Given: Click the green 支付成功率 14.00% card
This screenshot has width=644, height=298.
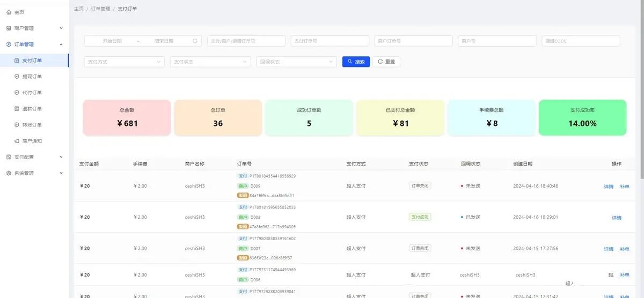Looking at the screenshot, I should pyautogui.click(x=583, y=117).
